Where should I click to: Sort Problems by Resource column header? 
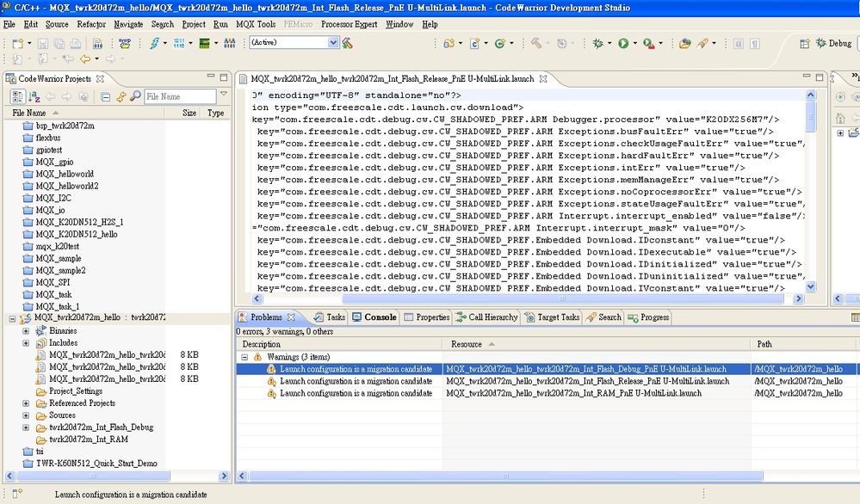point(597,345)
